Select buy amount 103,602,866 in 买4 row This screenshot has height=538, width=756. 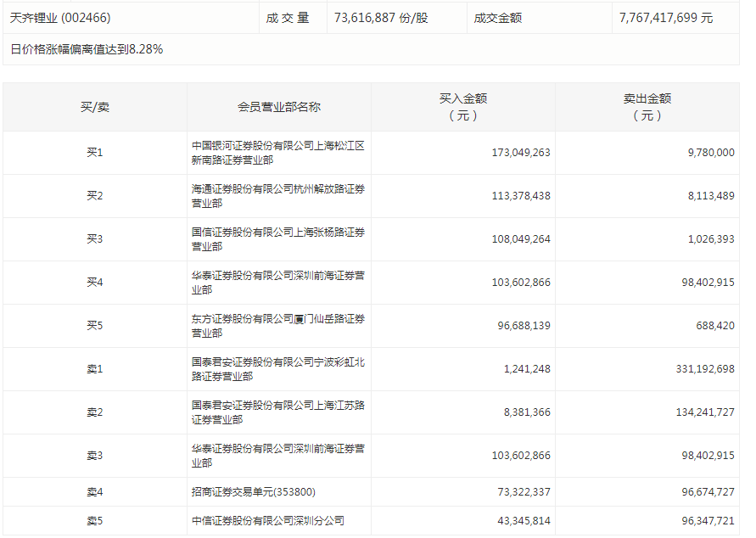pyautogui.click(x=521, y=282)
